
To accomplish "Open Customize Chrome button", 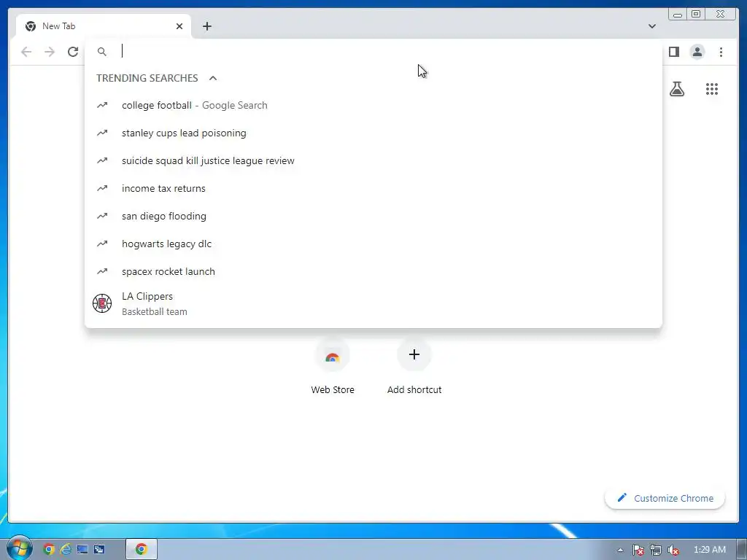I will [x=665, y=498].
